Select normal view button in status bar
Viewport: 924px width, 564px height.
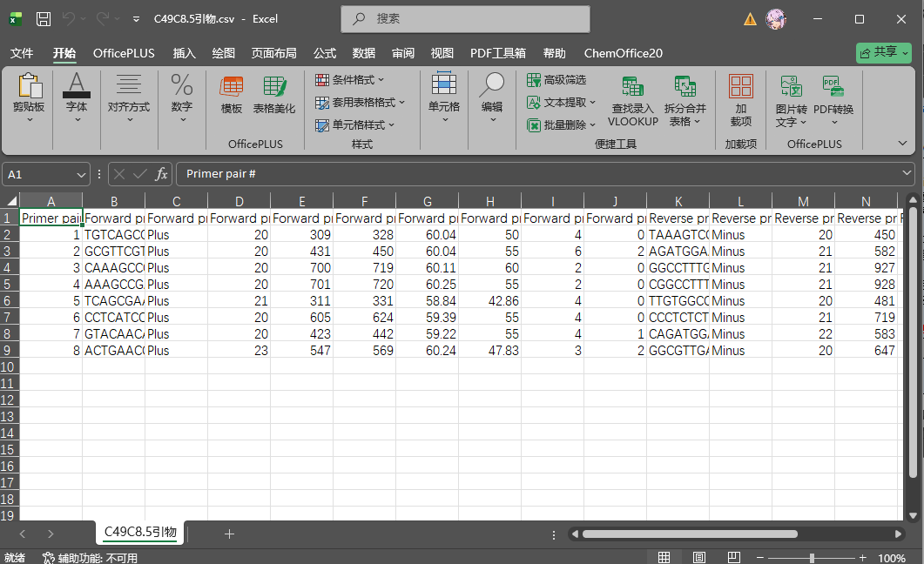[x=664, y=557]
